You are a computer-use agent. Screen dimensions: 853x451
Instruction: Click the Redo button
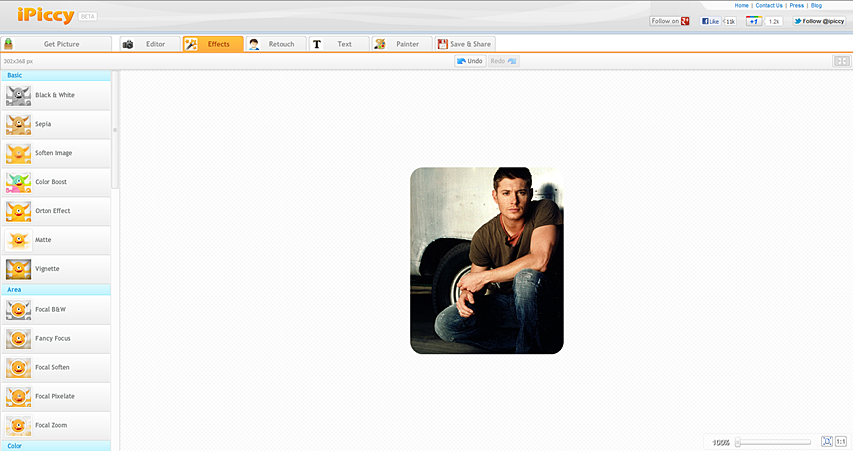tap(503, 61)
